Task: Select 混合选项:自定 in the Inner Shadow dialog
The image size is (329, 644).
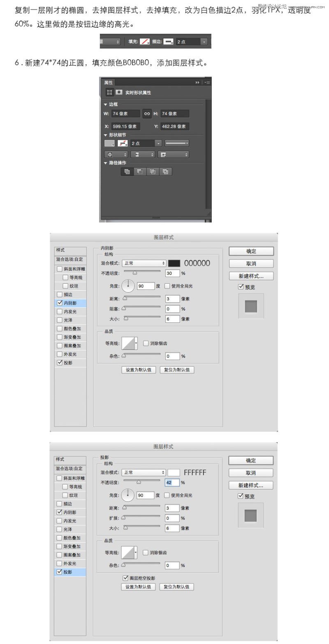Action: [70, 259]
